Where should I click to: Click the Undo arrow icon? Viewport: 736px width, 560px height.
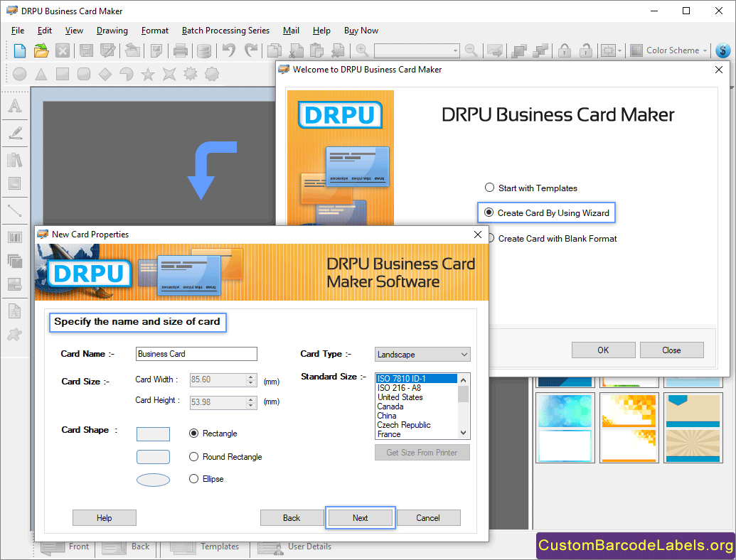(x=228, y=50)
